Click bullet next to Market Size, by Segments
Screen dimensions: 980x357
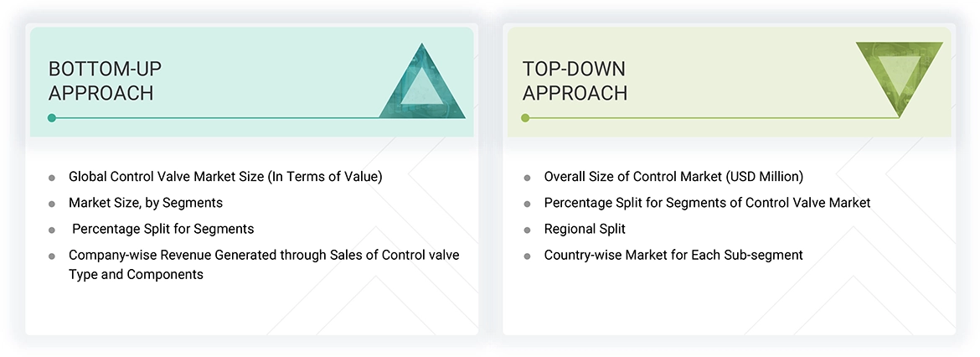tap(52, 204)
